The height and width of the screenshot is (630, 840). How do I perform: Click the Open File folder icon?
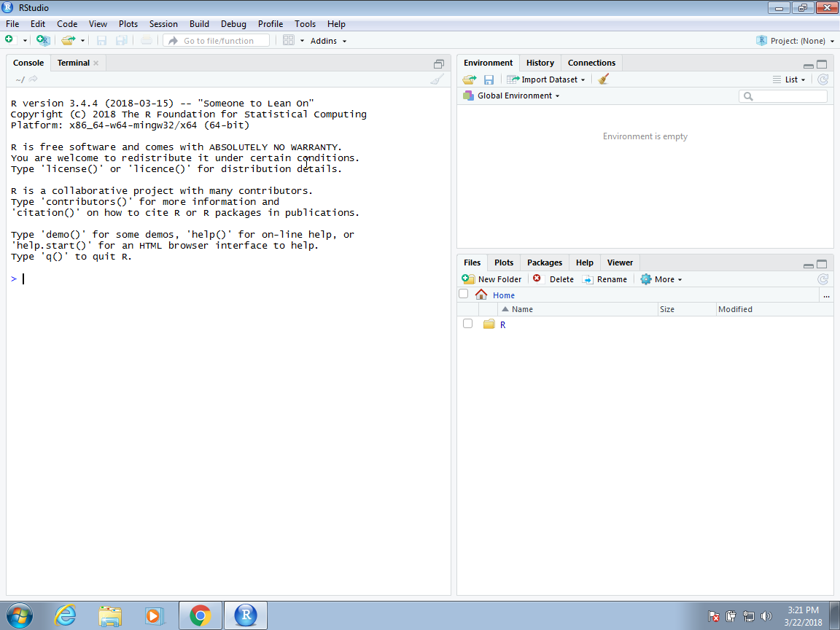(68, 40)
